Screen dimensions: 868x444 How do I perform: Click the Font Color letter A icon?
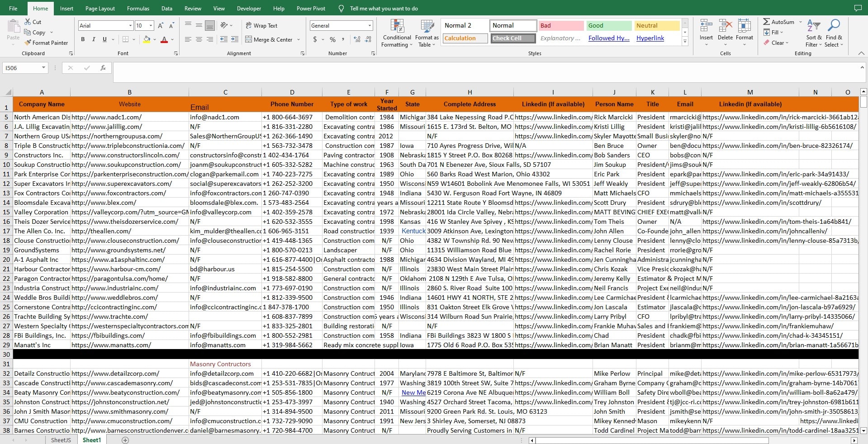coord(164,39)
